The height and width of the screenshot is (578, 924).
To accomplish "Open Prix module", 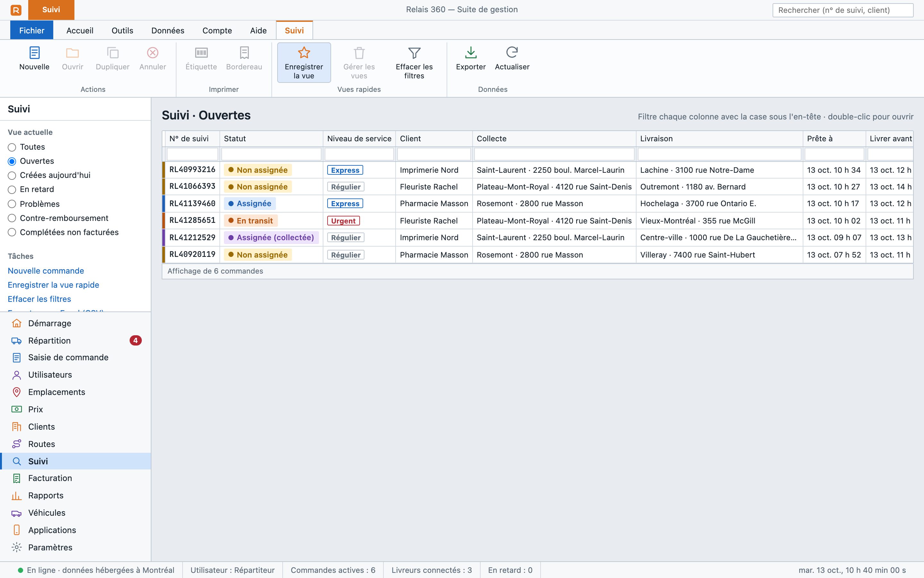I will click(x=76, y=409).
